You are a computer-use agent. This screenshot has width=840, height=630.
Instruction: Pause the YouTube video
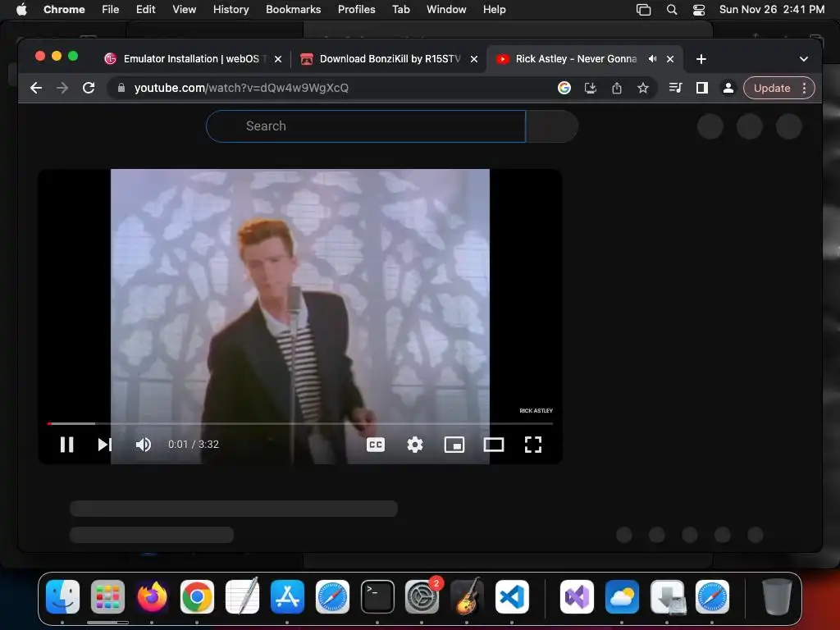(x=67, y=444)
